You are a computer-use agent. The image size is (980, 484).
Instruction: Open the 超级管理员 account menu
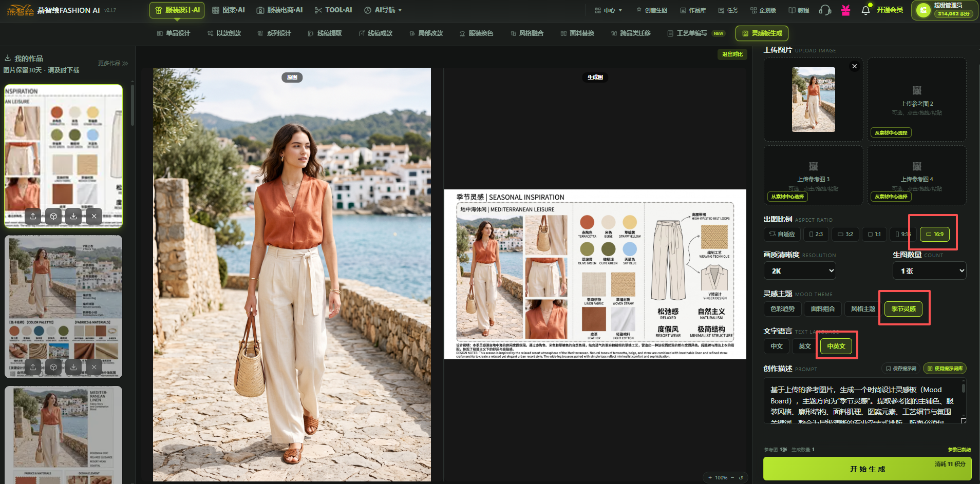pos(945,10)
